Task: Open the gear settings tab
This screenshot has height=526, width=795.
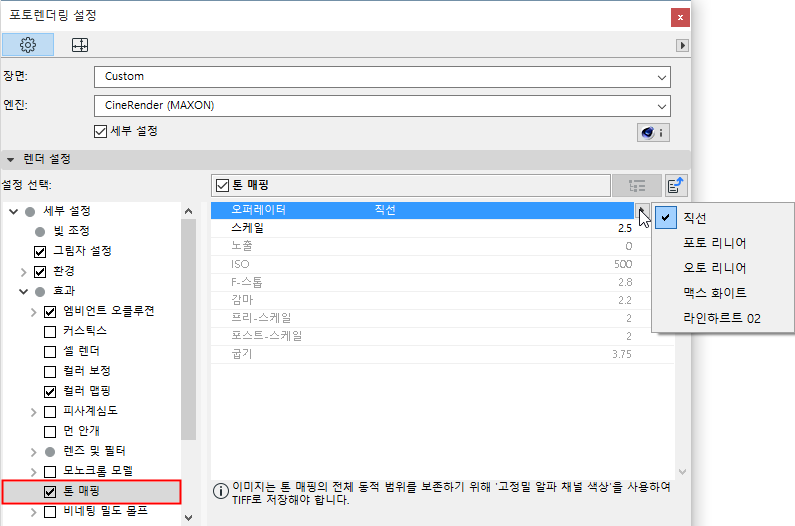Action: point(28,45)
